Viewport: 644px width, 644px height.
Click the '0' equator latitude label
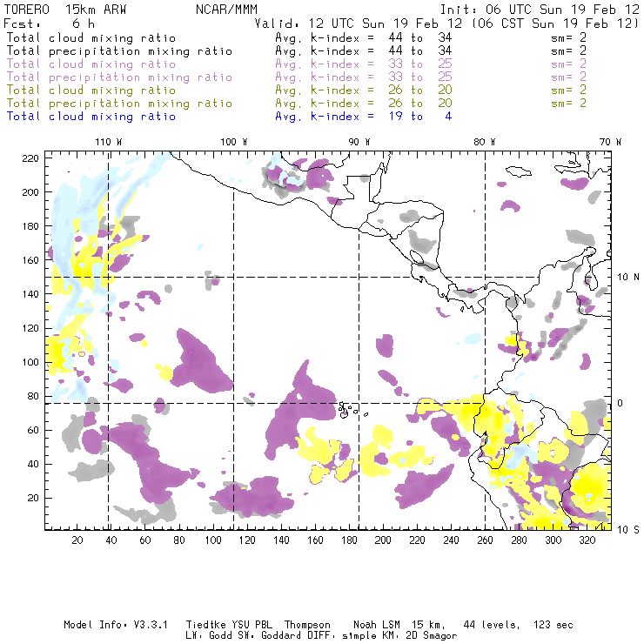pyautogui.click(x=621, y=403)
